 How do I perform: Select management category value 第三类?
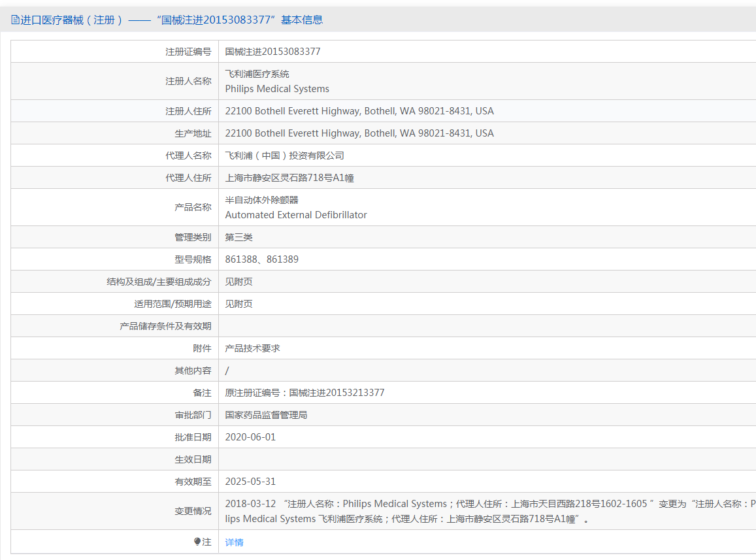tap(238, 237)
